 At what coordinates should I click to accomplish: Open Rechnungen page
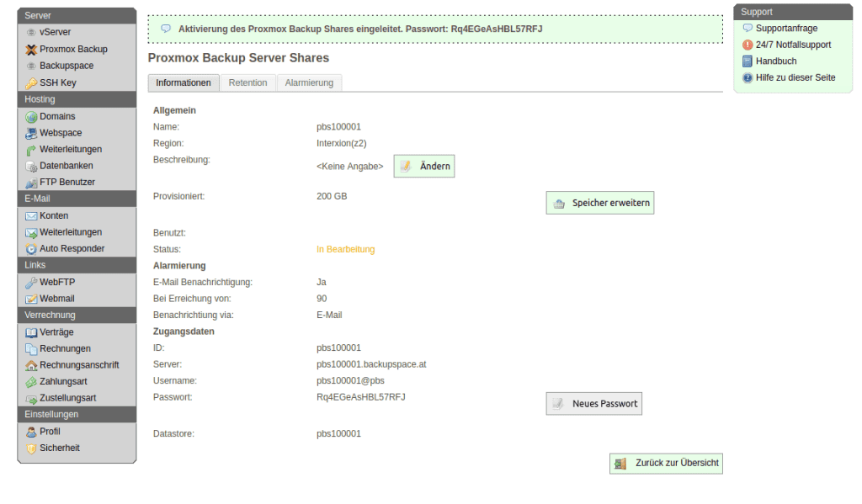tap(65, 349)
